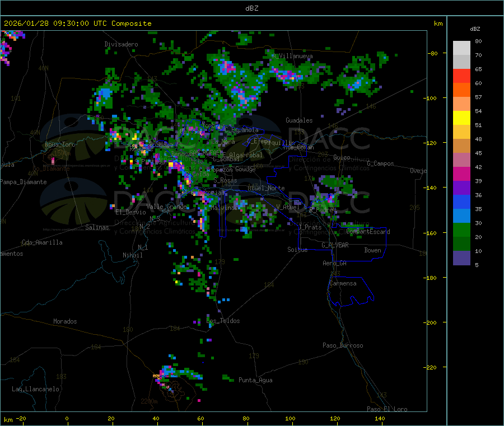Click the magenta 39–42 dBZ legend band

(x=461, y=174)
